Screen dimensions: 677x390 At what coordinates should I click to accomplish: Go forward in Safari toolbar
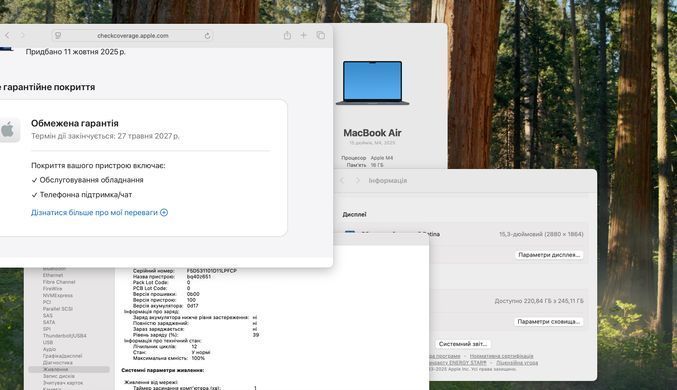(x=22, y=35)
